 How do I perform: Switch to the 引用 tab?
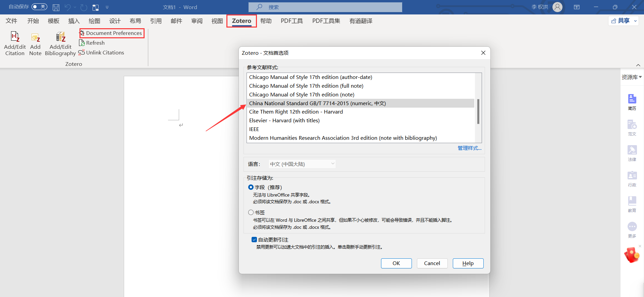[156, 21]
